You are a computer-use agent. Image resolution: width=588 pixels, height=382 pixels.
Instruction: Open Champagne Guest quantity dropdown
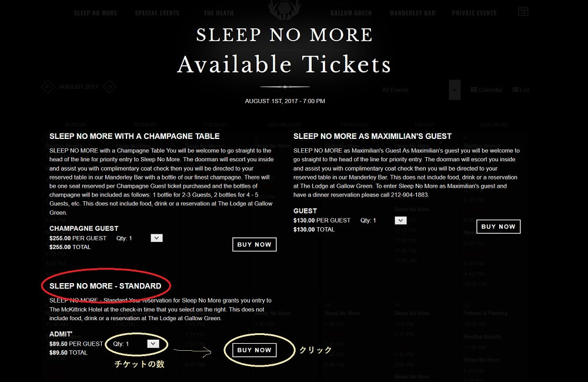156,238
